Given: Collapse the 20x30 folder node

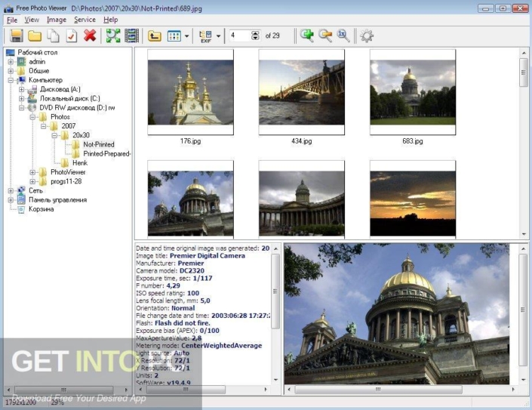Looking at the screenshot, I should [54, 135].
